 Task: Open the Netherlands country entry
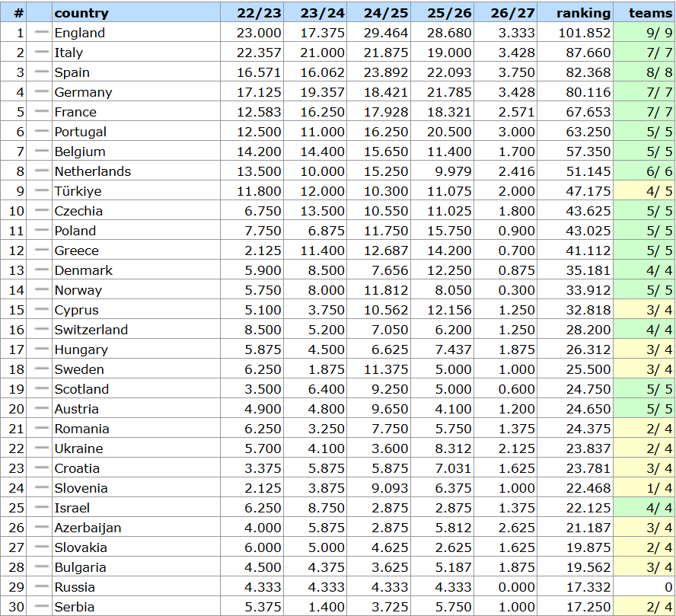click(x=93, y=171)
